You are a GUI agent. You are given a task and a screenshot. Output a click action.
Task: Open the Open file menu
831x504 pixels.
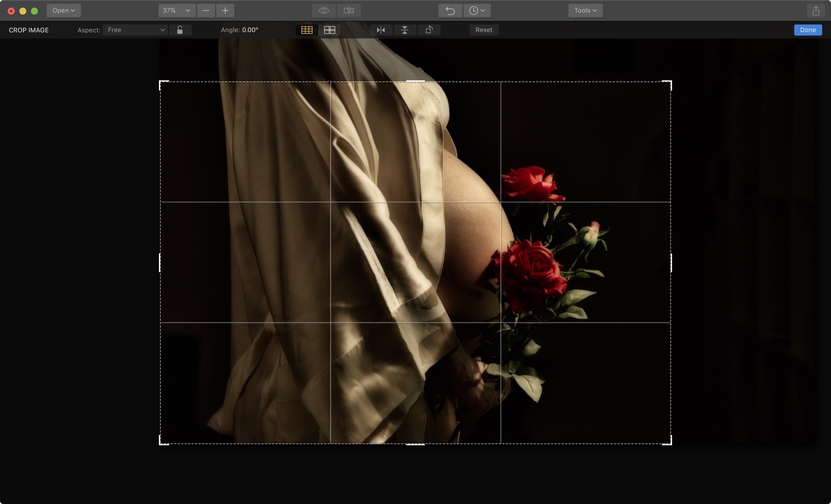(x=63, y=10)
